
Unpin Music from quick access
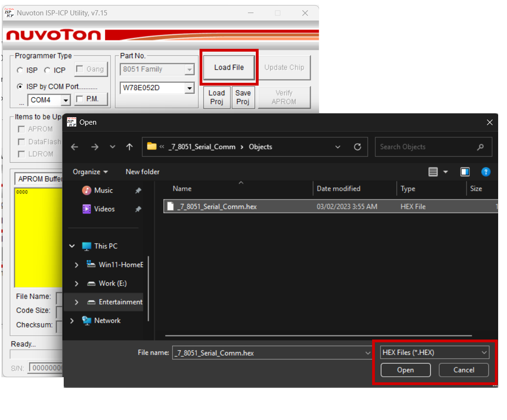click(x=138, y=190)
